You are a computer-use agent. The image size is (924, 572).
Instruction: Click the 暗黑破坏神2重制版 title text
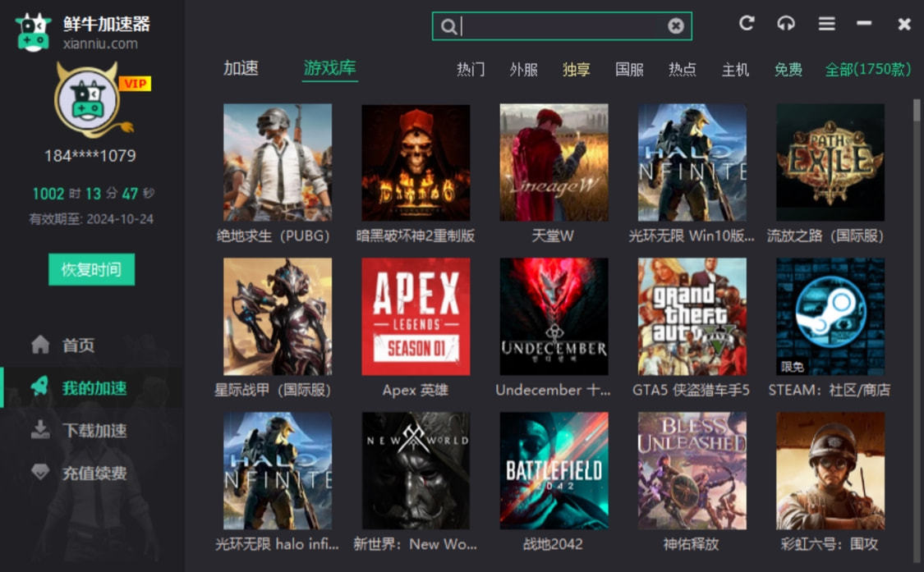coord(416,236)
